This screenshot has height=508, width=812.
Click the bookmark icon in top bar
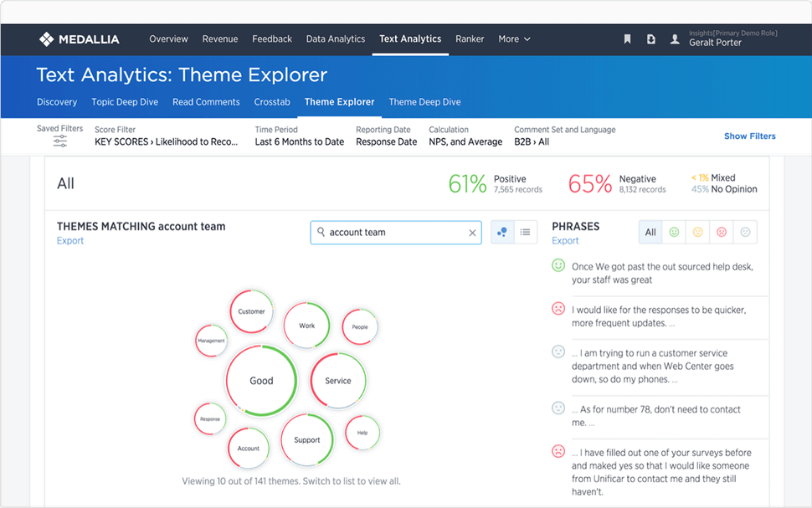click(x=627, y=39)
